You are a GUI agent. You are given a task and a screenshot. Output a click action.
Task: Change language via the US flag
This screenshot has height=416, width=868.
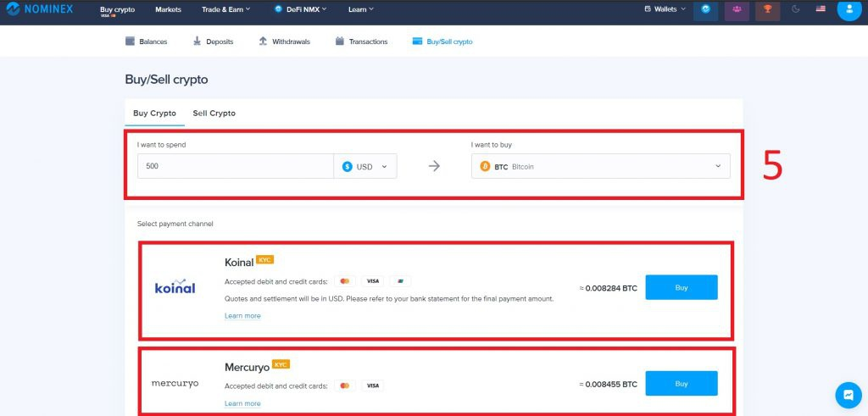click(821, 8)
